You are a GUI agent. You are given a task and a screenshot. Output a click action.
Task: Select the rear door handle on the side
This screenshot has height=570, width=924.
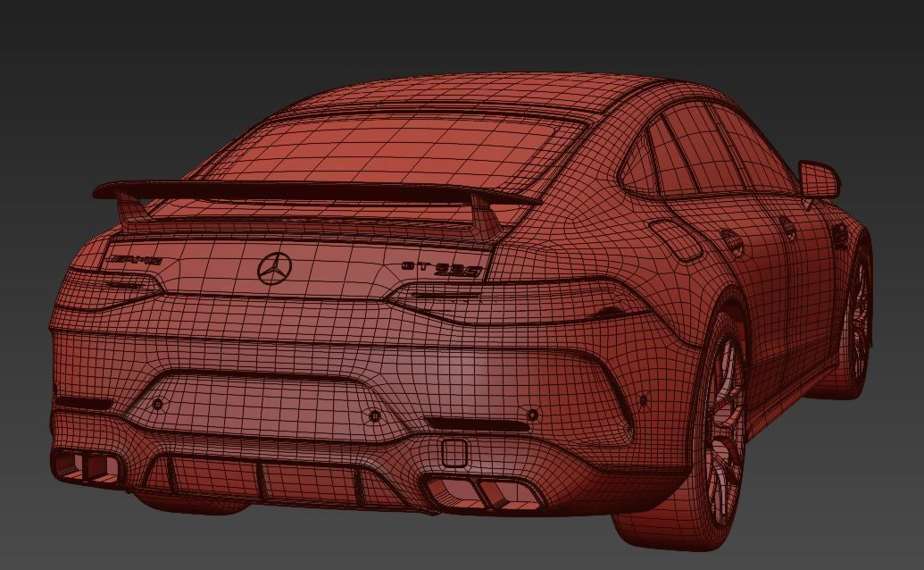[730, 241]
